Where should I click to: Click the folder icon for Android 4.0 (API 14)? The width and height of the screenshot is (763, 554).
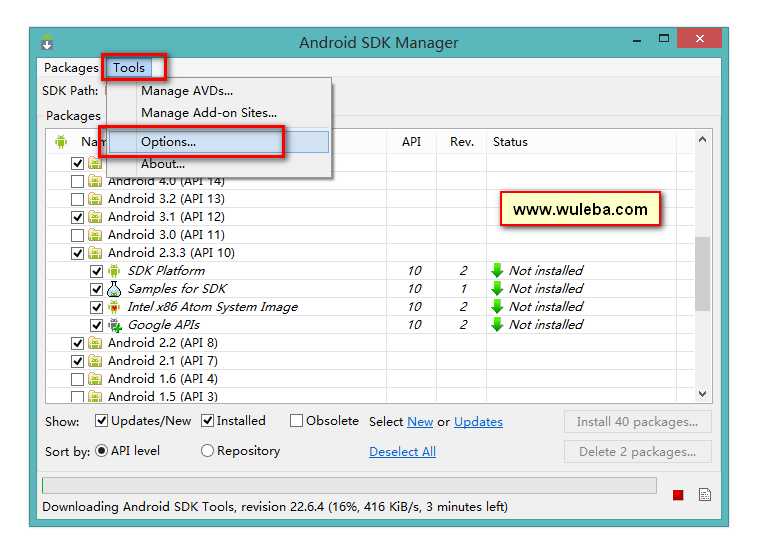coord(95,182)
